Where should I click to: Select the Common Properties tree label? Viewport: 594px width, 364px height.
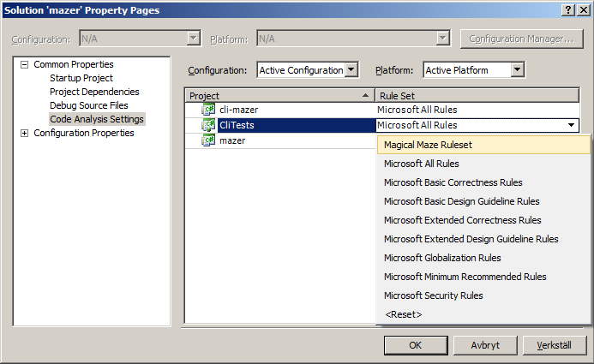point(74,65)
